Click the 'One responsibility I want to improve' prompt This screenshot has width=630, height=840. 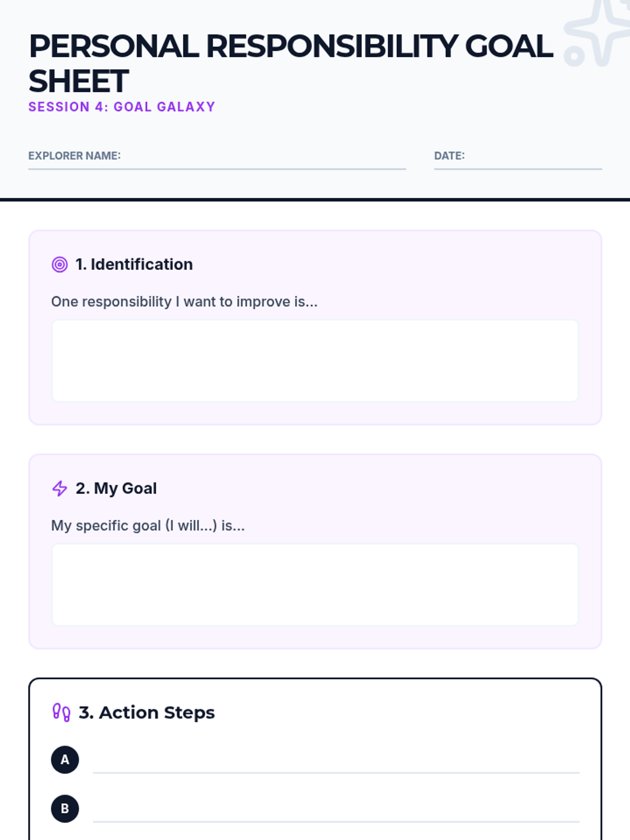[x=184, y=302]
